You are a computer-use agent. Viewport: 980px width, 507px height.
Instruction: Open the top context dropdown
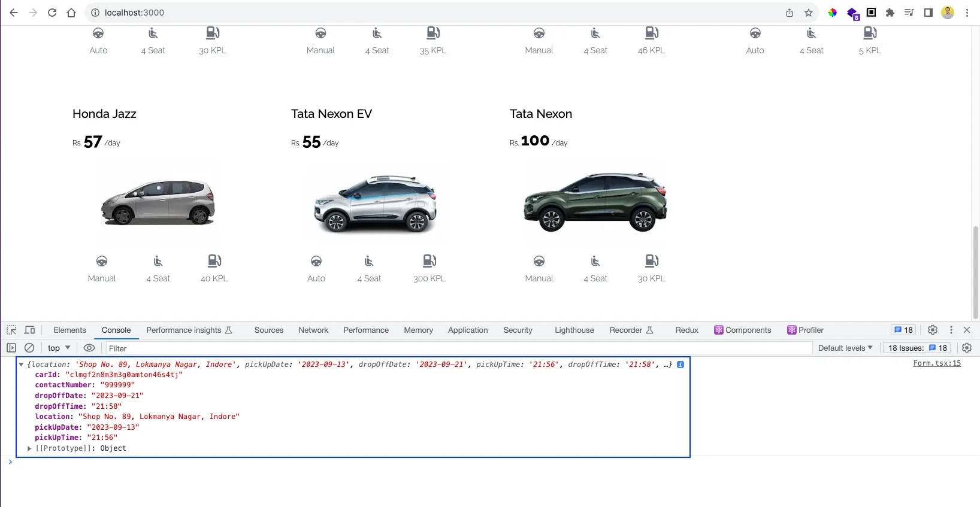[59, 348]
